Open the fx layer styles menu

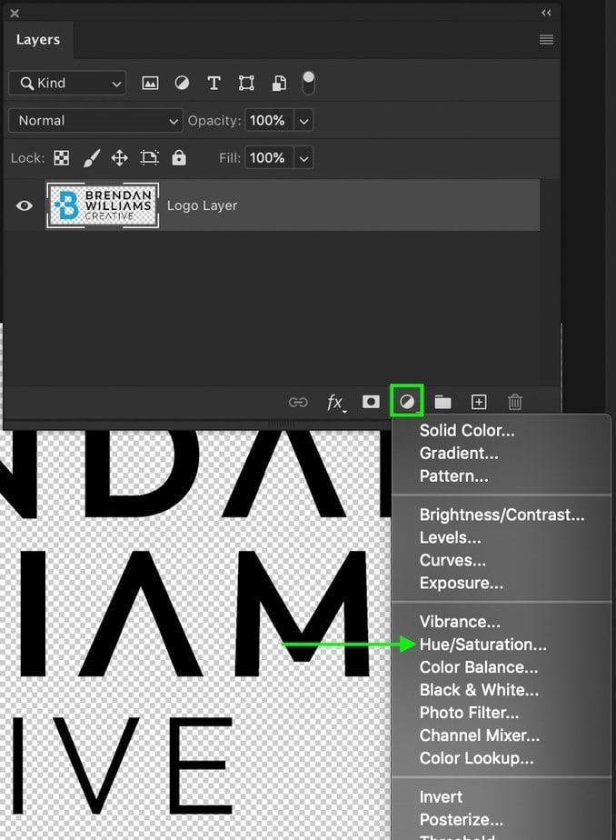click(x=336, y=403)
